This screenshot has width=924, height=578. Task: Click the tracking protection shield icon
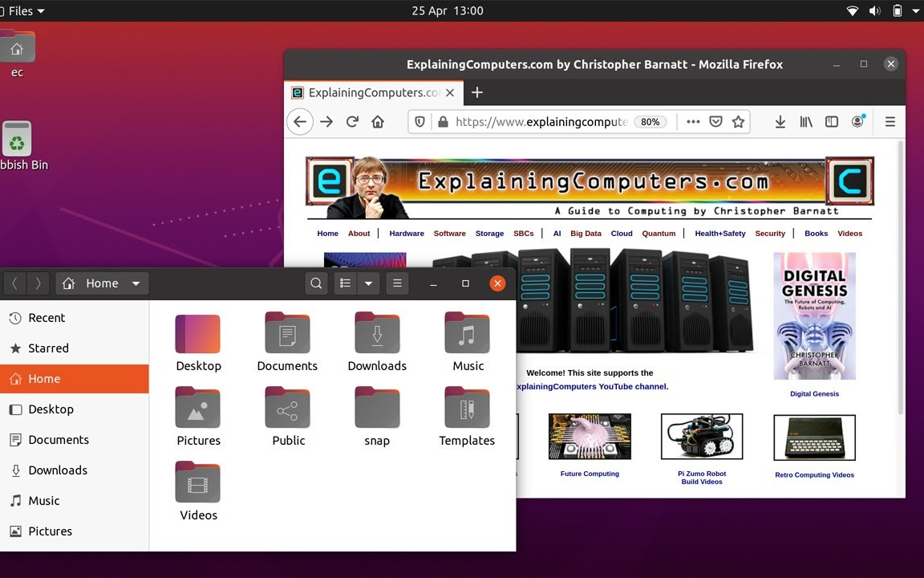pyautogui.click(x=419, y=121)
